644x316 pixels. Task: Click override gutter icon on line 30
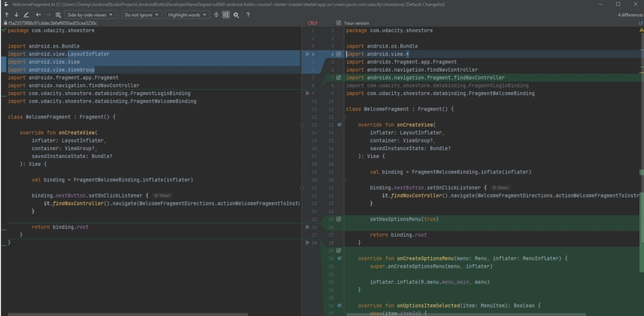click(339, 259)
